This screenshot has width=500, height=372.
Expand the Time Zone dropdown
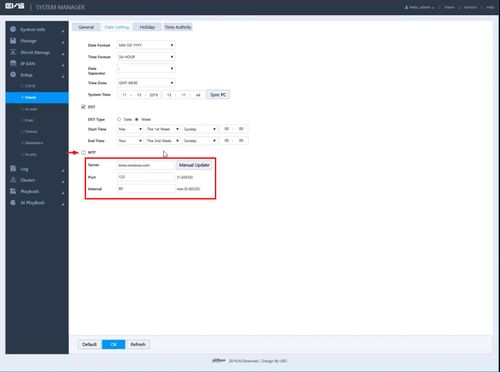[x=146, y=83]
